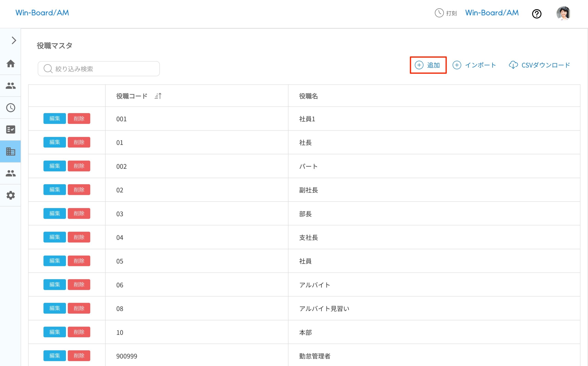Open the clock attendance icon in sidebar
Screen dimensions: 588x366
coord(11,108)
